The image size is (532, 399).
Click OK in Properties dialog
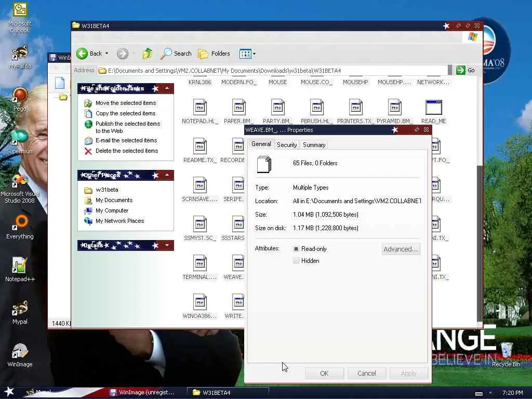click(324, 373)
